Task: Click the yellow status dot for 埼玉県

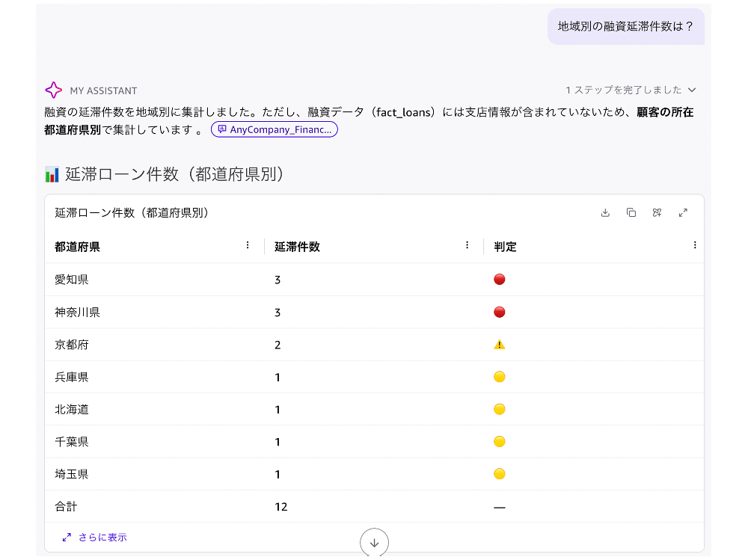Action: pos(500,474)
